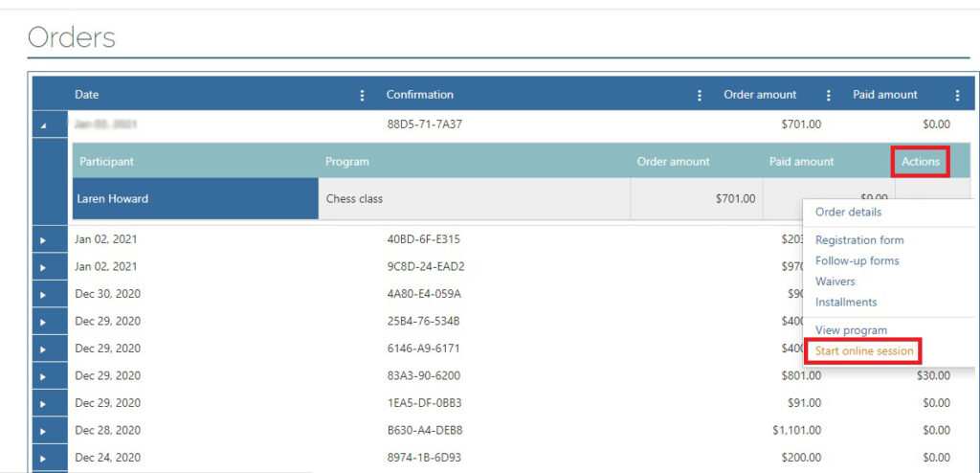The height and width of the screenshot is (473, 980).
Task: Collapse the expanded 88D5-71-7A37 order row
Action: coord(44,125)
